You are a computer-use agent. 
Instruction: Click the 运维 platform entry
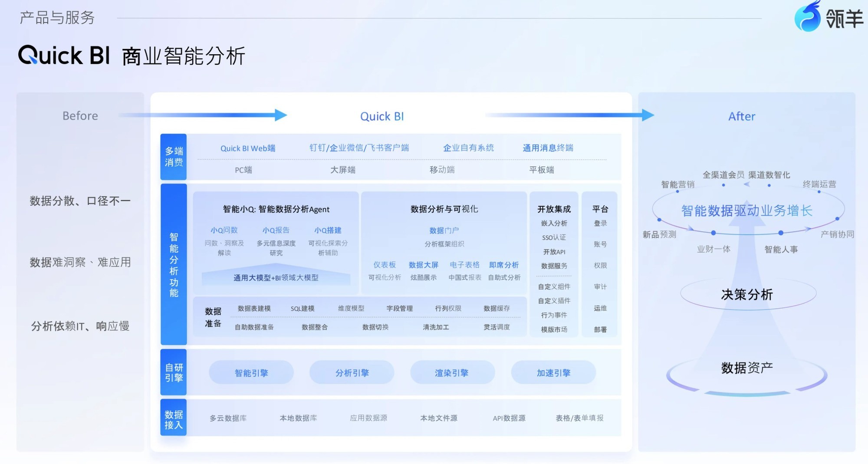tap(600, 308)
